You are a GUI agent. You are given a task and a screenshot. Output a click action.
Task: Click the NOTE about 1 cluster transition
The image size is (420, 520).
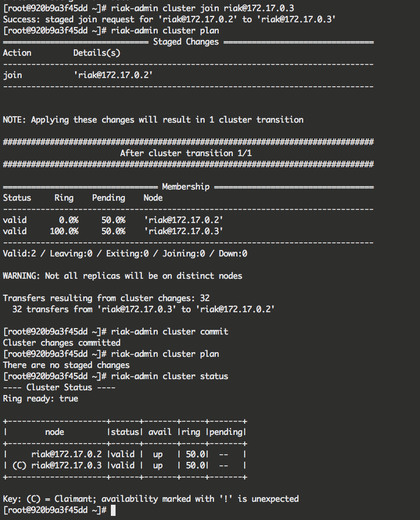153,120
